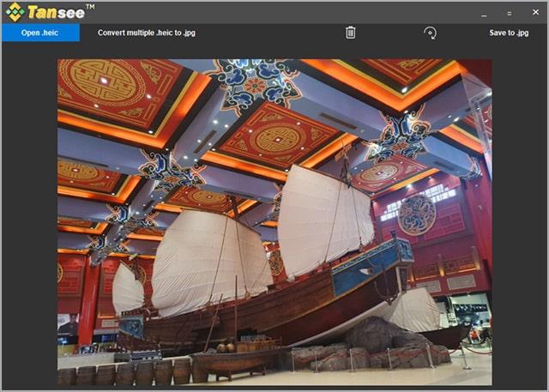Click the trash icon to delete the image
Image resolution: width=549 pixels, height=392 pixels.
pos(350,33)
